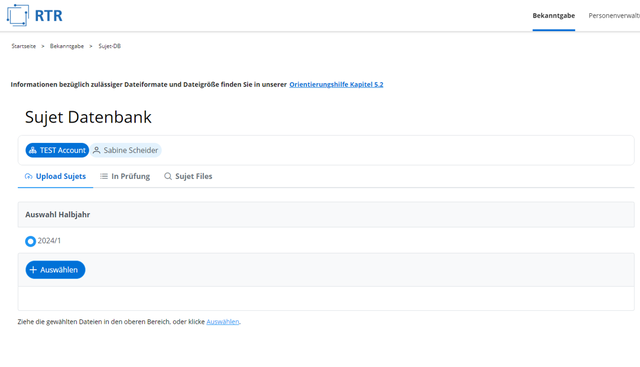Select the 2024/1 radio button
Image resolution: width=640 pixels, height=367 pixels.
30,241
